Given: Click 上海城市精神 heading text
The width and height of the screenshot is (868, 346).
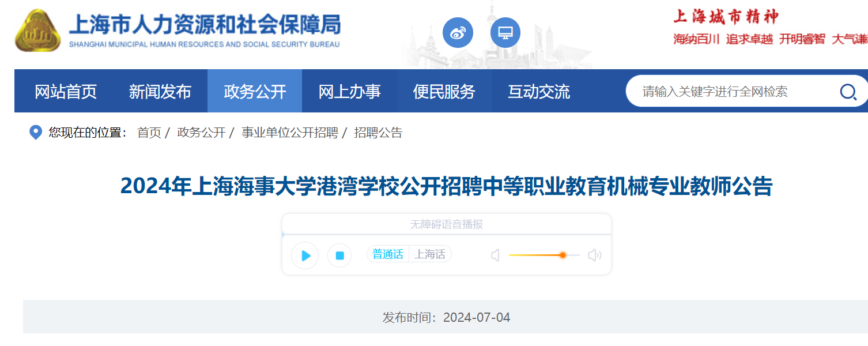Looking at the screenshot, I should [x=726, y=17].
